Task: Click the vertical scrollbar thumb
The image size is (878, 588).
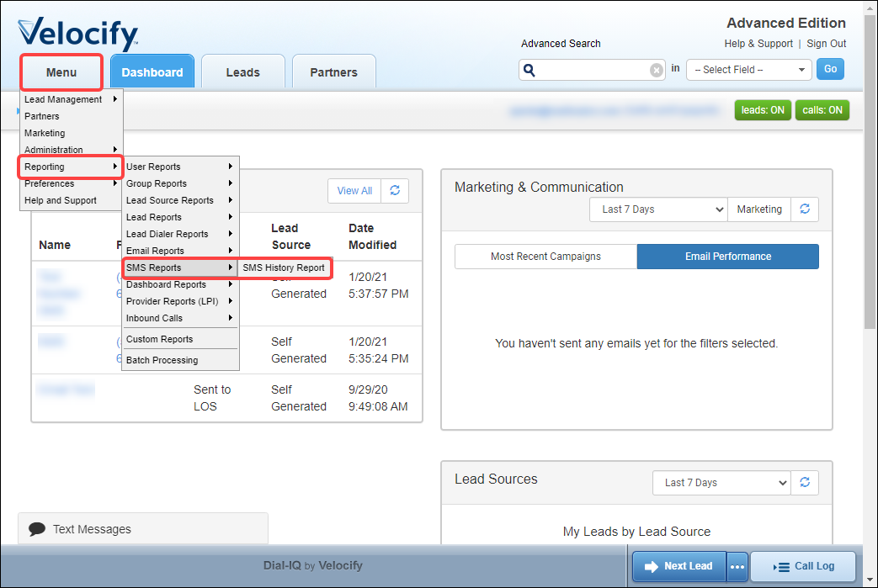Action: (870, 172)
